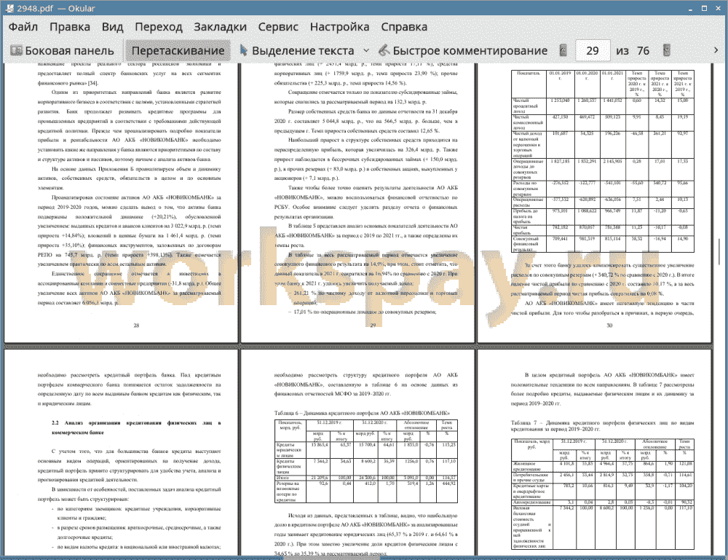This screenshot has width=728, height=560.
Task: Click the heading '2.2 Анализ организации кредитования'
Action: [x=136, y=427]
